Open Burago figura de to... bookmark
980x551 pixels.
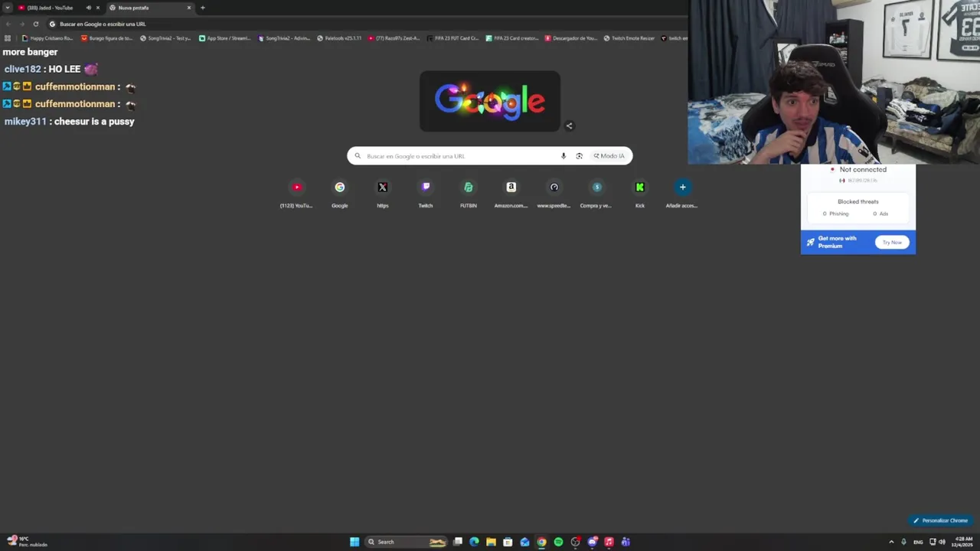coord(107,38)
